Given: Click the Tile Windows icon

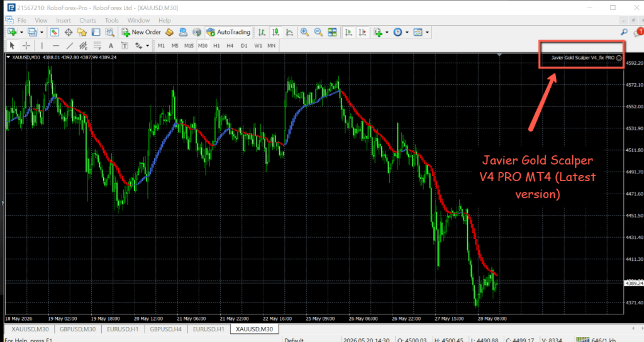Looking at the screenshot, I should point(332,32).
